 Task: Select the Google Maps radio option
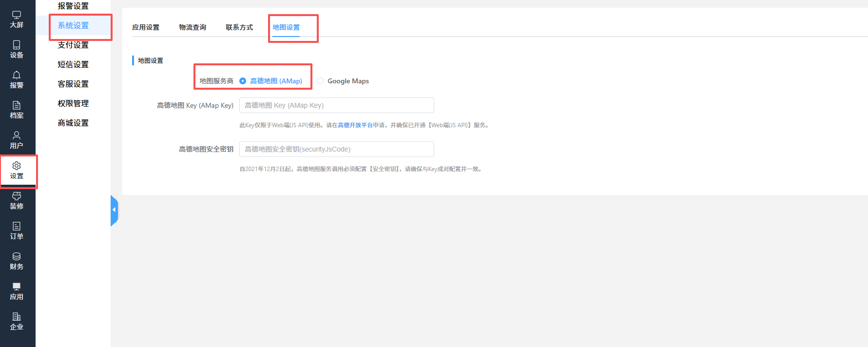[x=320, y=81]
